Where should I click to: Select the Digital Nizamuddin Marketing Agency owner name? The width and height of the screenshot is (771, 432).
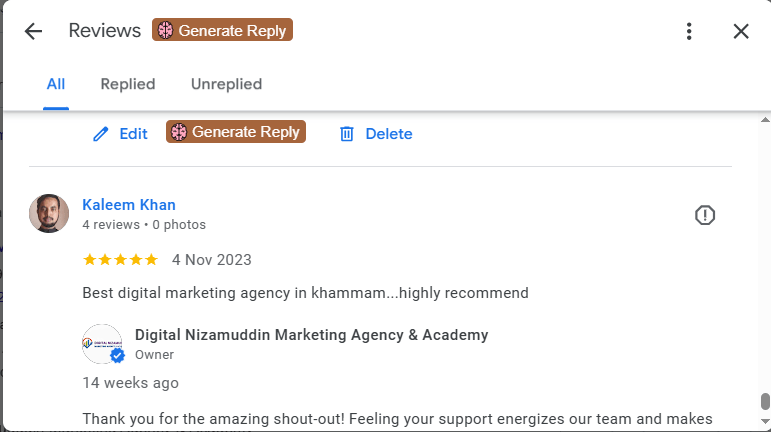pos(311,335)
